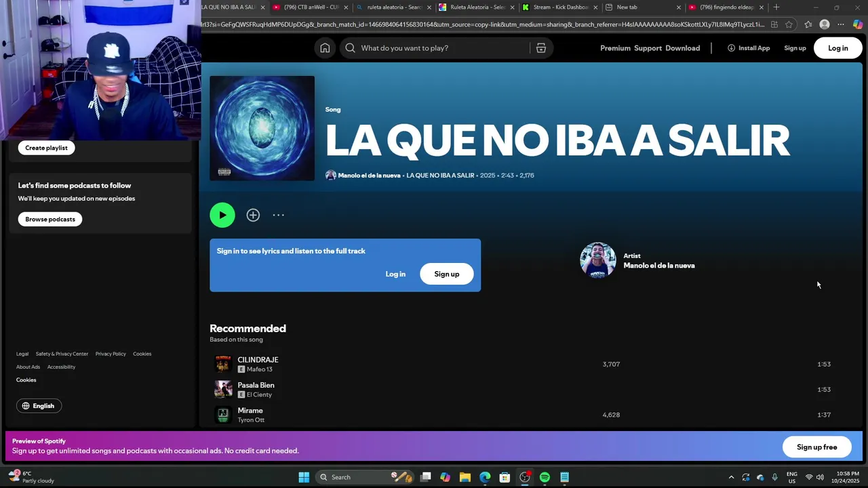The height and width of the screenshot is (488, 868).
Task: Click the favorites star in address bar
Action: (x=789, y=24)
